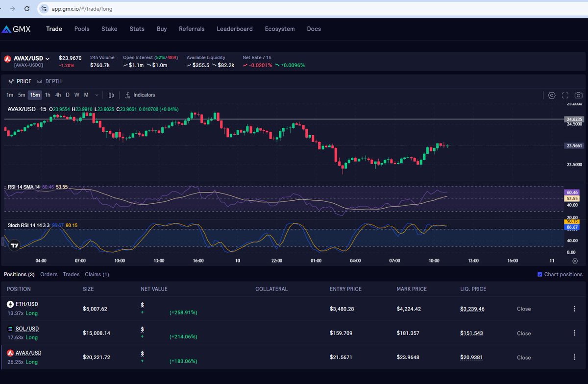
Task: Open the Stake page
Action: pos(109,29)
